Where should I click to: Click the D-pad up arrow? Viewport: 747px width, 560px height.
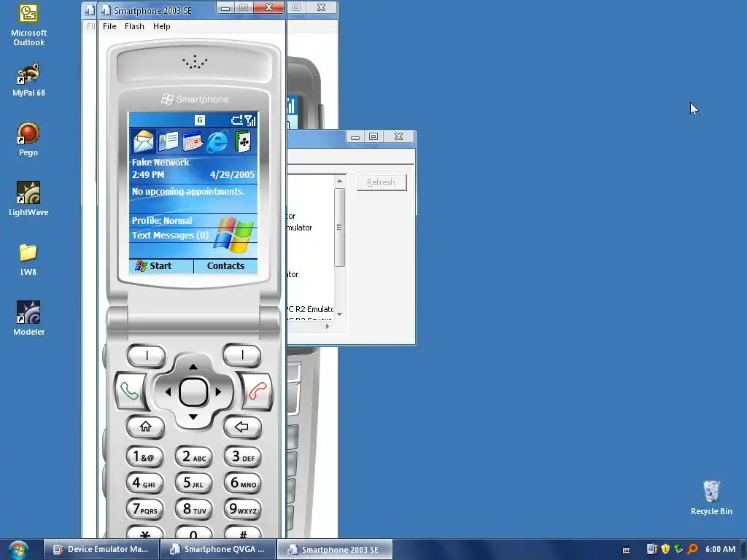tap(193, 367)
